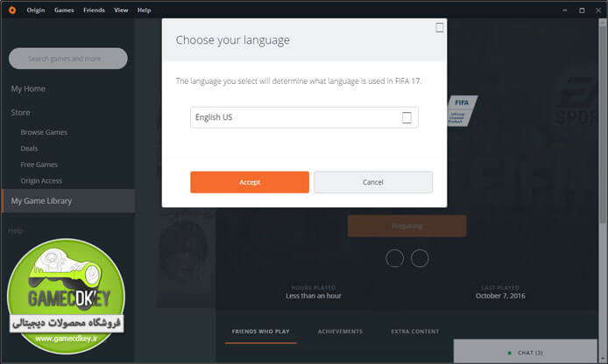Click the second circular icon below Preparing
The height and width of the screenshot is (364, 608).
click(420, 258)
